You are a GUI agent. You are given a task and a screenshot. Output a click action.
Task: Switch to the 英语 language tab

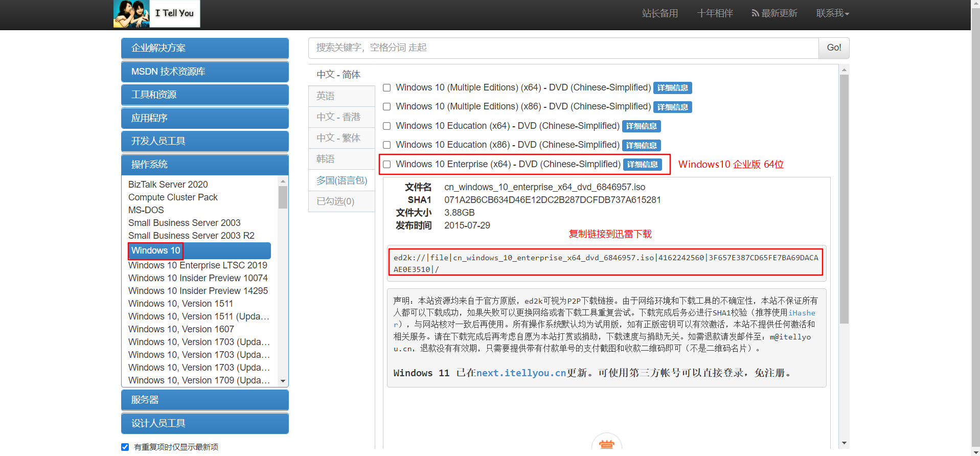pos(341,96)
